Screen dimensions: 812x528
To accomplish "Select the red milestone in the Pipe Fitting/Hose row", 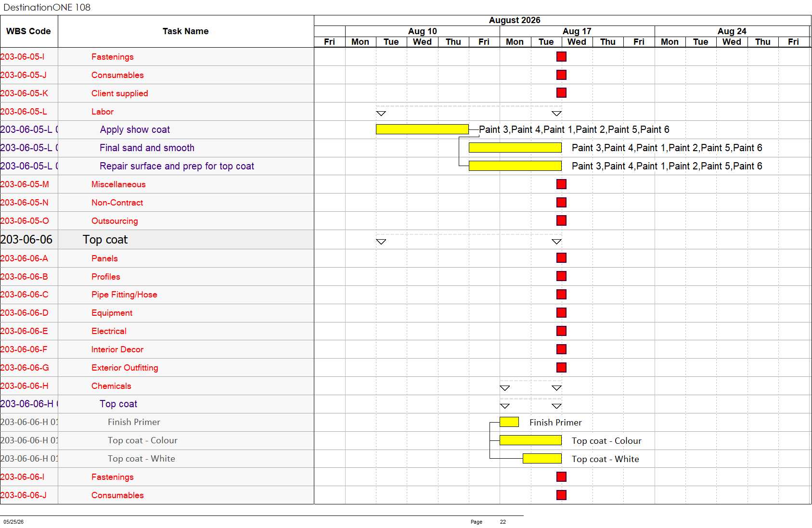I will point(561,294).
